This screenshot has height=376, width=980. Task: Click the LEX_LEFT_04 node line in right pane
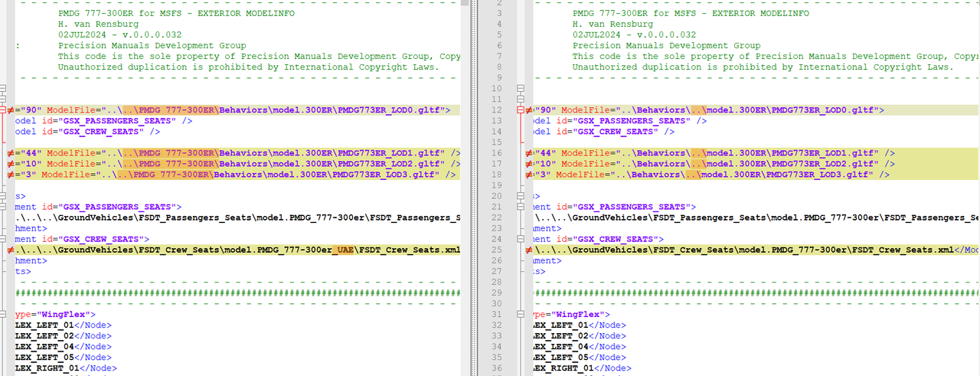[578, 346]
